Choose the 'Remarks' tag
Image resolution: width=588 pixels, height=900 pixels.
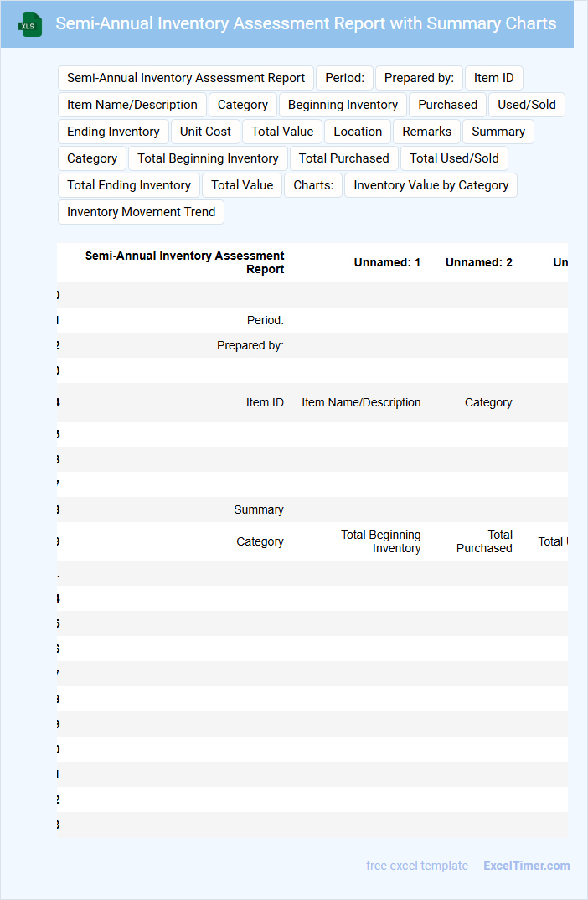(x=426, y=132)
